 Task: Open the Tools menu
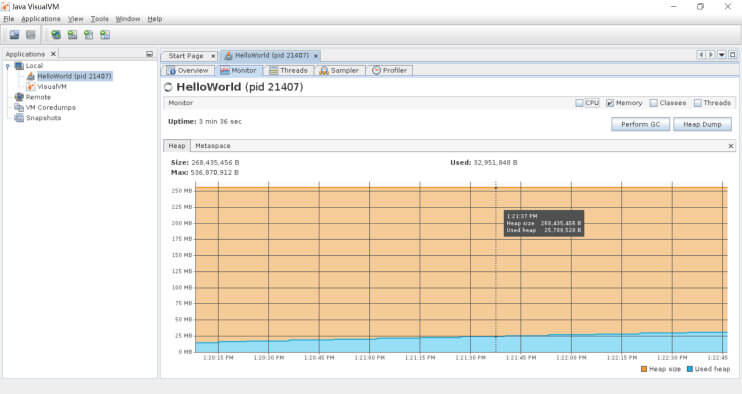100,19
